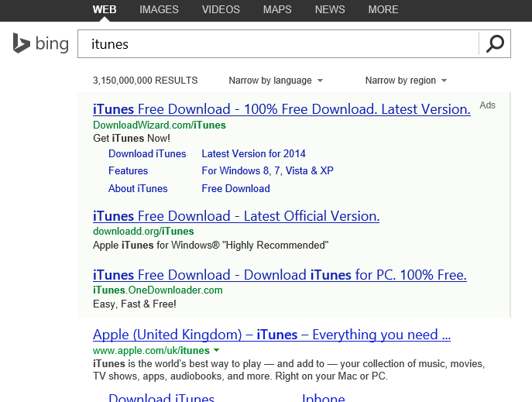Click the Bing logo

point(41,43)
